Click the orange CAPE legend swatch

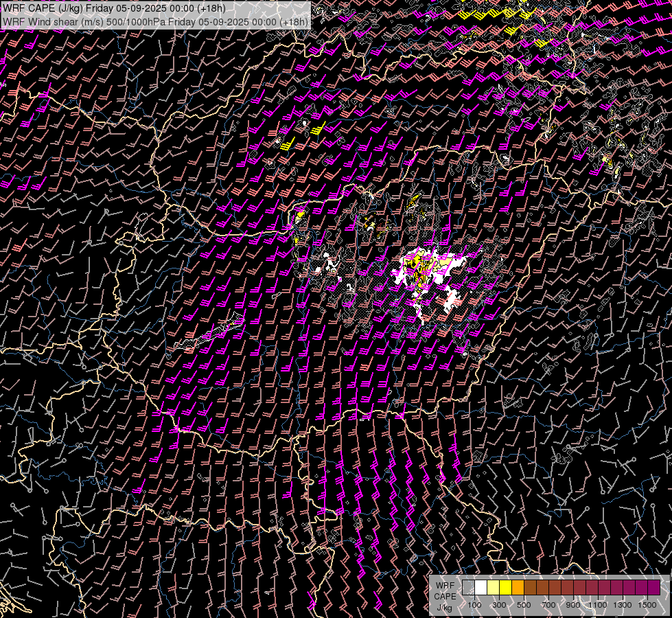[518, 587]
